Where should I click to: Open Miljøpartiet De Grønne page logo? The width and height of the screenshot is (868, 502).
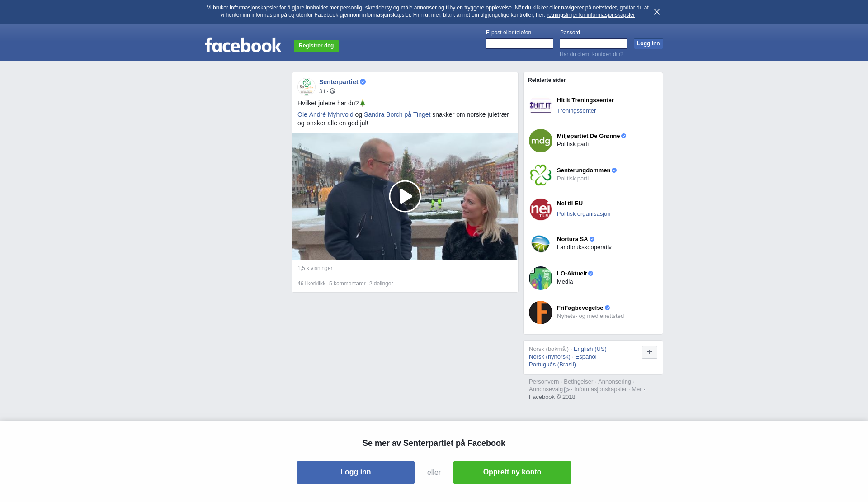541,141
